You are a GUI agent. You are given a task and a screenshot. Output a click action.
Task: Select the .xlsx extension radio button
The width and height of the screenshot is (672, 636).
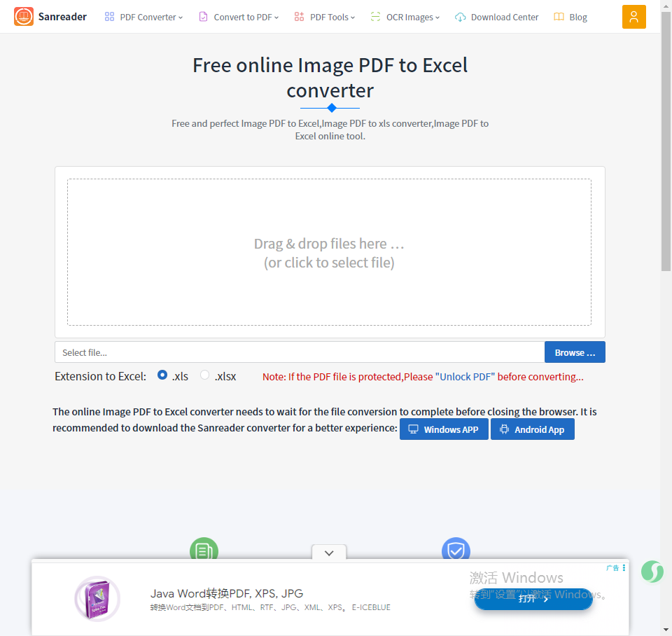tap(205, 375)
